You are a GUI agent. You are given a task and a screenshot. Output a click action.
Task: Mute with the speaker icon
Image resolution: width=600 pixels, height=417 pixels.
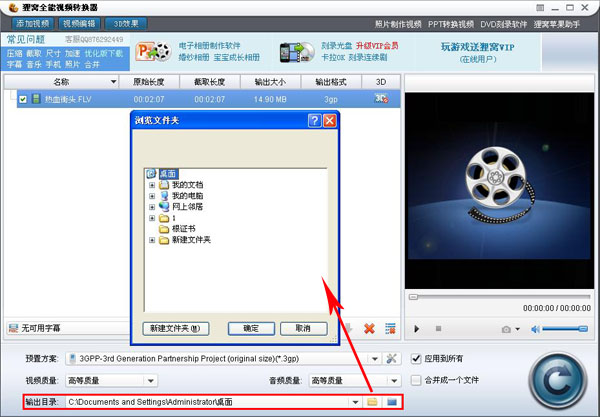535,329
